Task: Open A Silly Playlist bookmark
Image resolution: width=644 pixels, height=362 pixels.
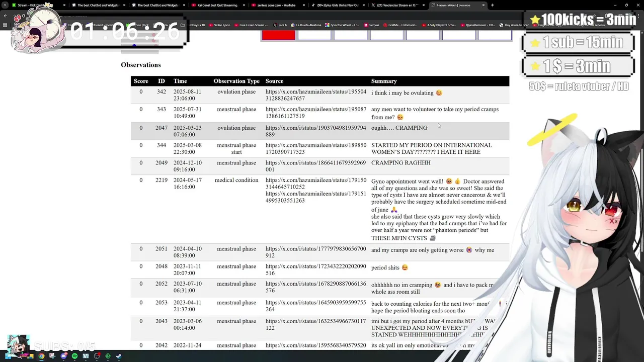Action: 438,25
